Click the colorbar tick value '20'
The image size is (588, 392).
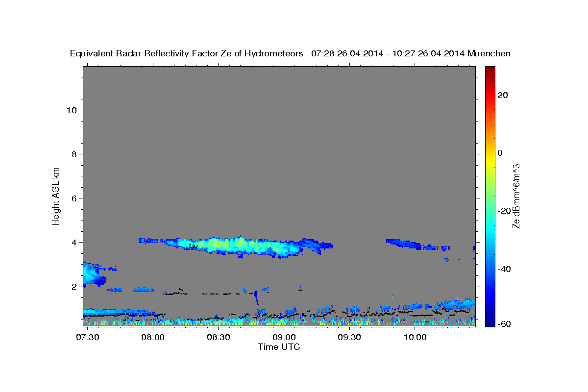pyautogui.click(x=504, y=95)
